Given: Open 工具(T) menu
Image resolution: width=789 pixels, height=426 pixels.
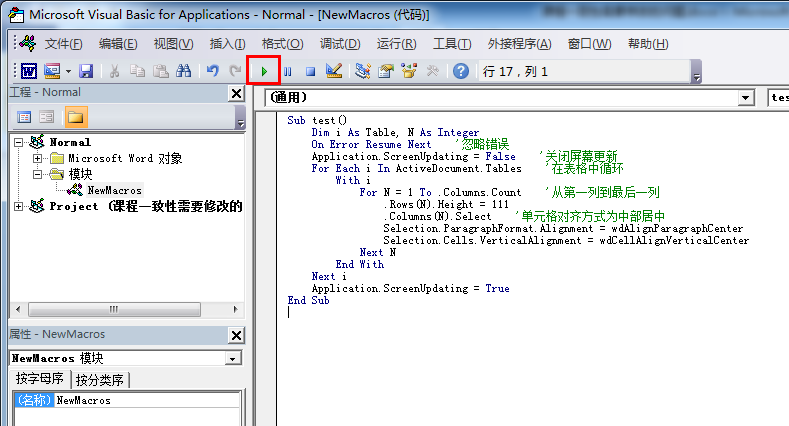Looking at the screenshot, I should [452, 44].
